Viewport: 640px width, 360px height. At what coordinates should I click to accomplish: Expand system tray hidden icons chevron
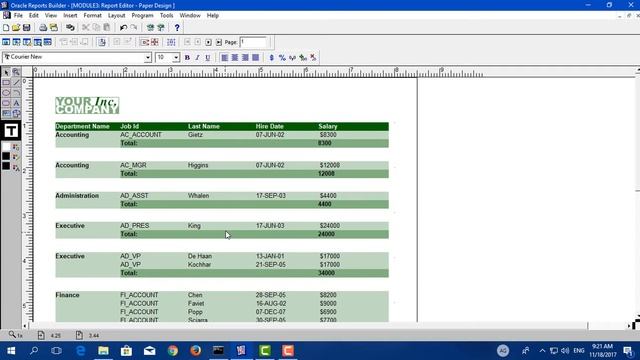pyautogui.click(x=542, y=351)
